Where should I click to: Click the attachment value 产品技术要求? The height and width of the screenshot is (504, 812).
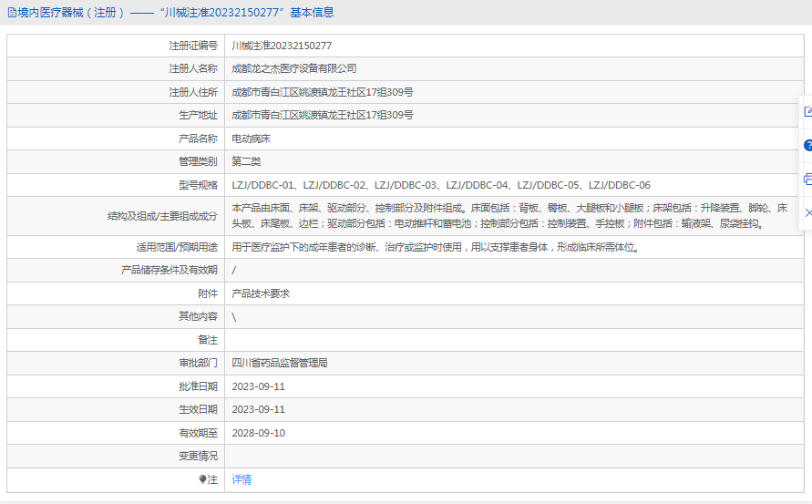tap(261, 293)
